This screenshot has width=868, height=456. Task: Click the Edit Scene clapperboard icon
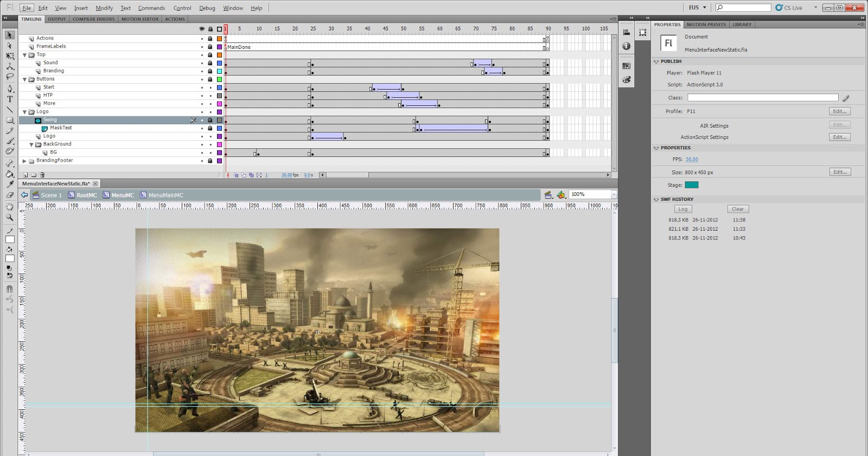tap(548, 194)
